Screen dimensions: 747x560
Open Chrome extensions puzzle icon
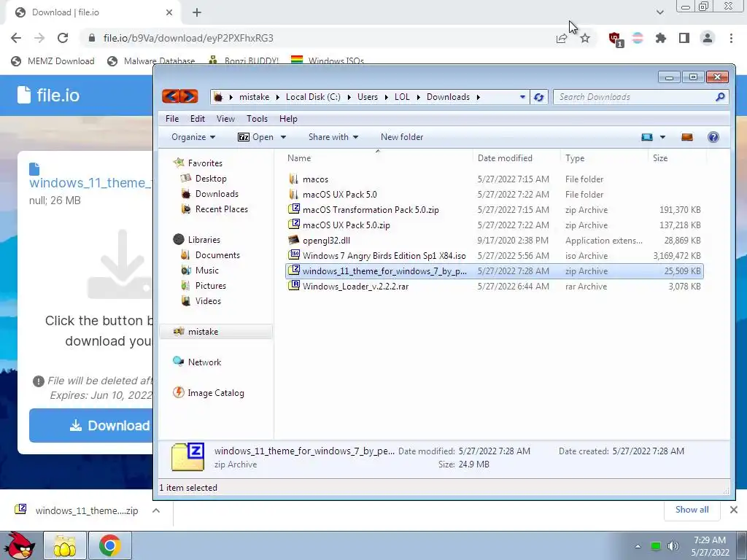661,38
